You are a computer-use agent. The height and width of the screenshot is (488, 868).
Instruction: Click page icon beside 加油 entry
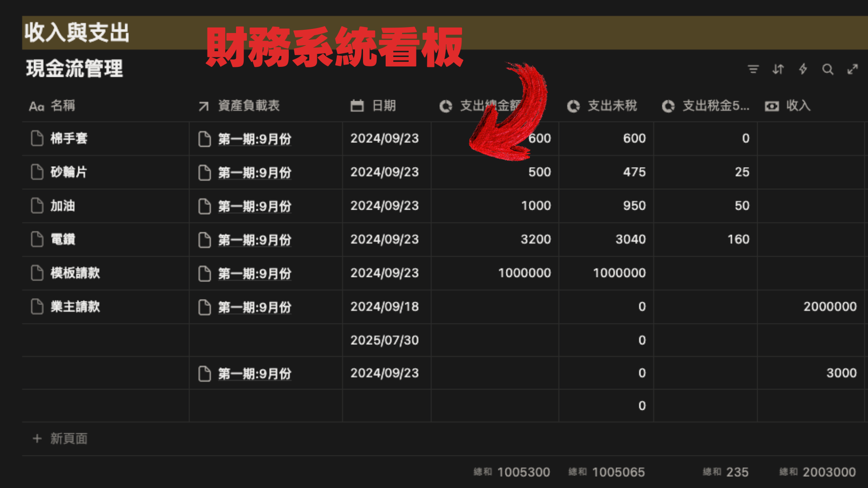tap(37, 206)
